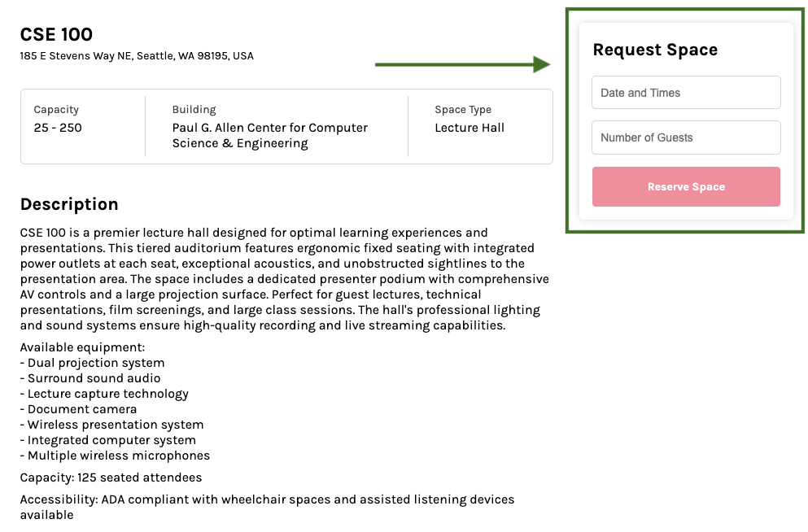Click the Capacity label

pos(55,109)
